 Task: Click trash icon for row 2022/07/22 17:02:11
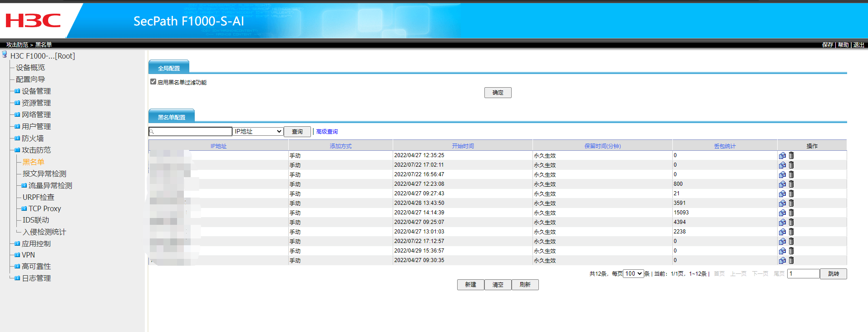click(791, 165)
